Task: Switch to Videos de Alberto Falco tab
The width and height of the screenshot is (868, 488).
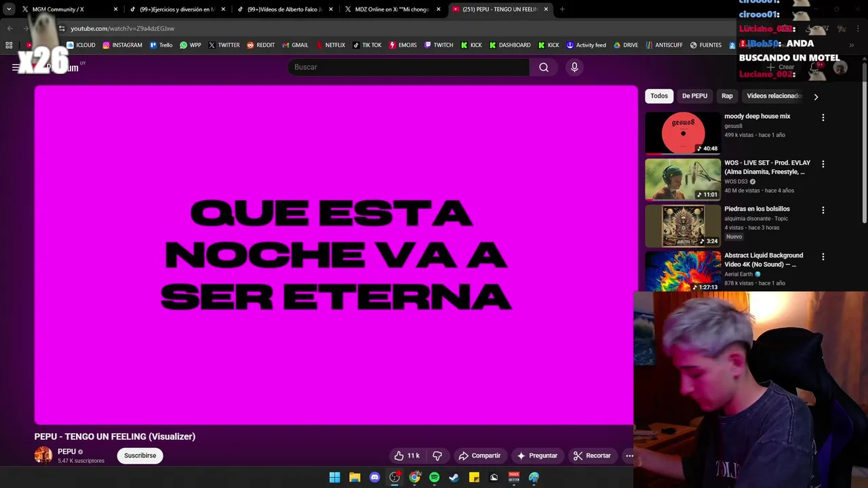Action: (x=283, y=9)
